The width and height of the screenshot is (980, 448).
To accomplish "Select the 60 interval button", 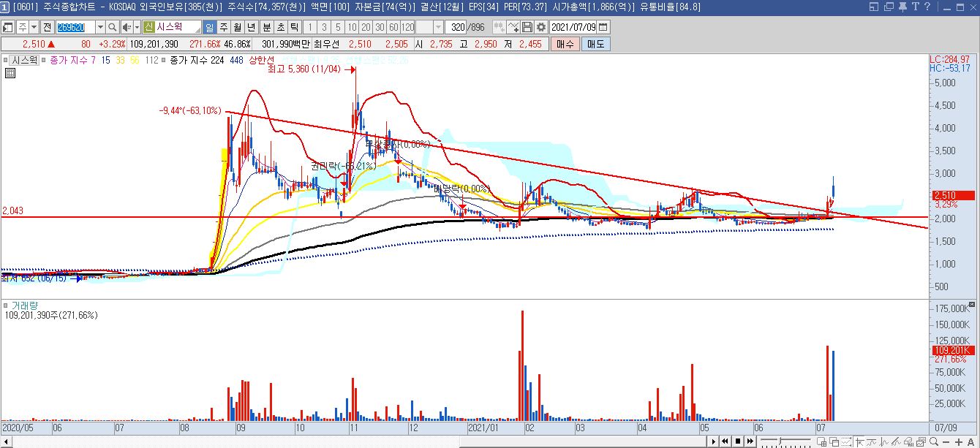I will click(x=393, y=27).
